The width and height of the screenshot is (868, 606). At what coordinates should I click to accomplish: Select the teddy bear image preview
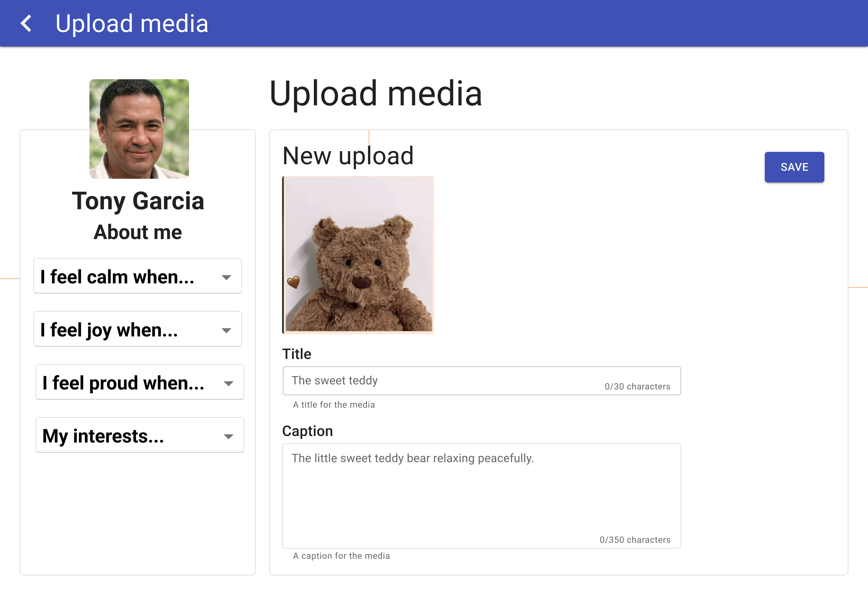pyautogui.click(x=358, y=255)
